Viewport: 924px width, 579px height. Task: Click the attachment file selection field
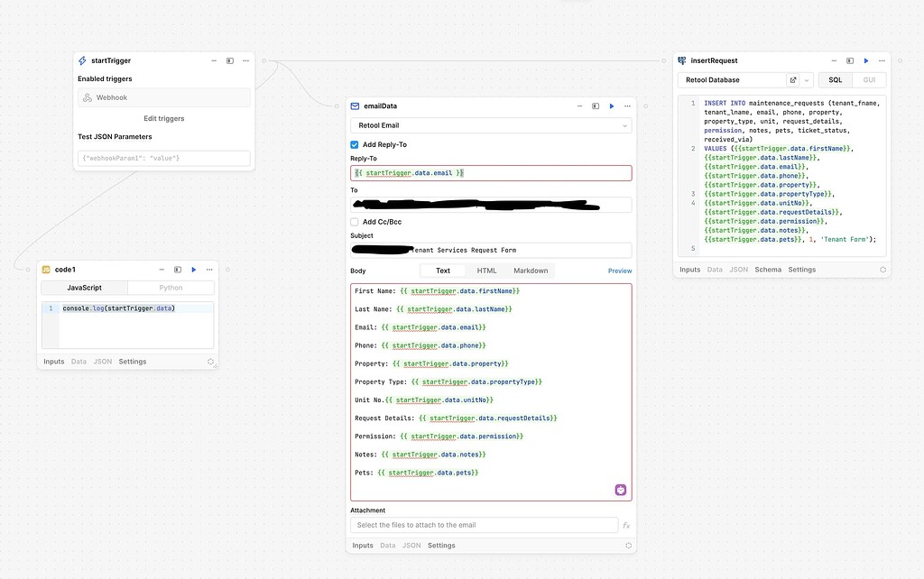(485, 524)
